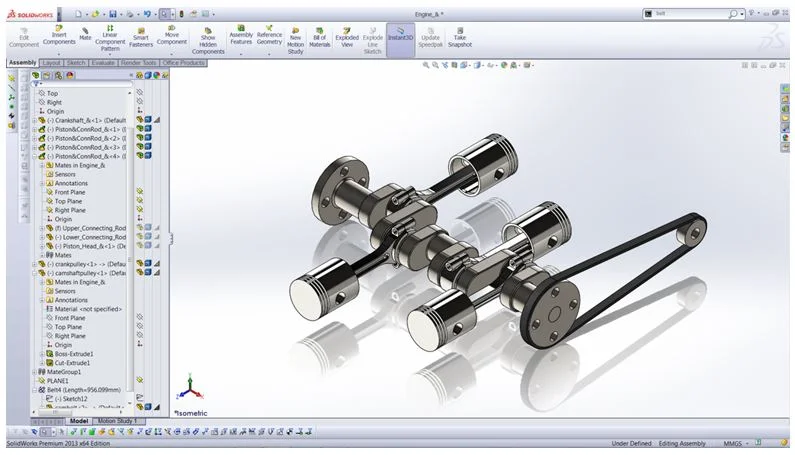Click the Appearances color-wheel icon in display pane header
The width and height of the screenshot is (795, 455).
(x=157, y=76)
